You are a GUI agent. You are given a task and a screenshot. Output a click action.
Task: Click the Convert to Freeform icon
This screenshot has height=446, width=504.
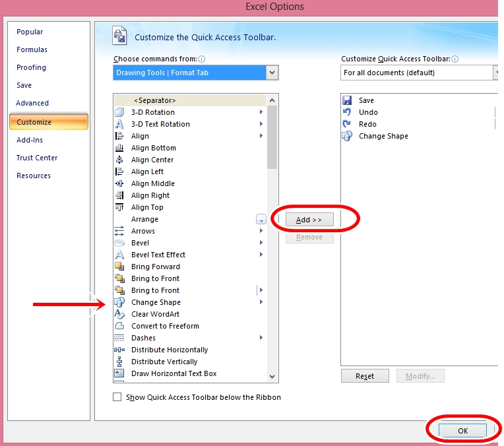click(x=119, y=326)
